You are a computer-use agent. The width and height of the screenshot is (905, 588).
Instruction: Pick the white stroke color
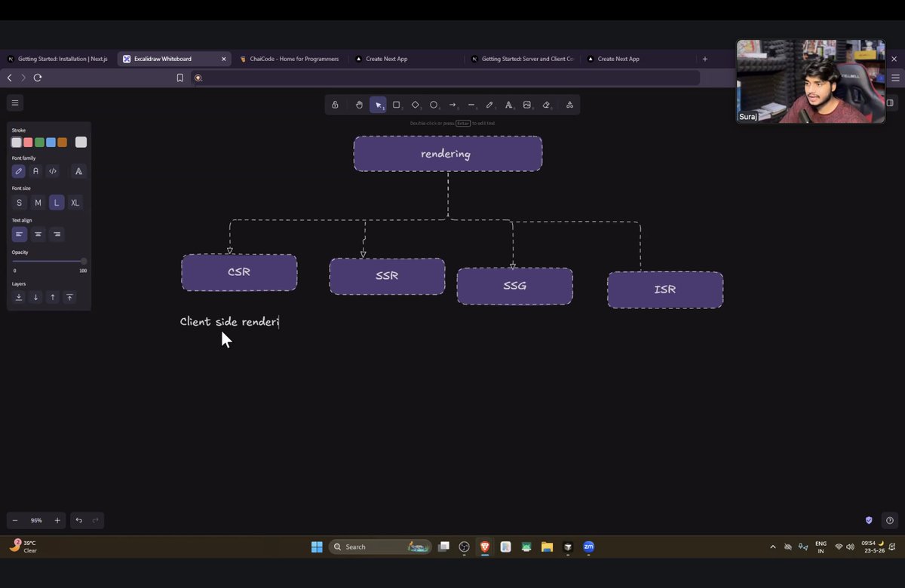point(17,142)
